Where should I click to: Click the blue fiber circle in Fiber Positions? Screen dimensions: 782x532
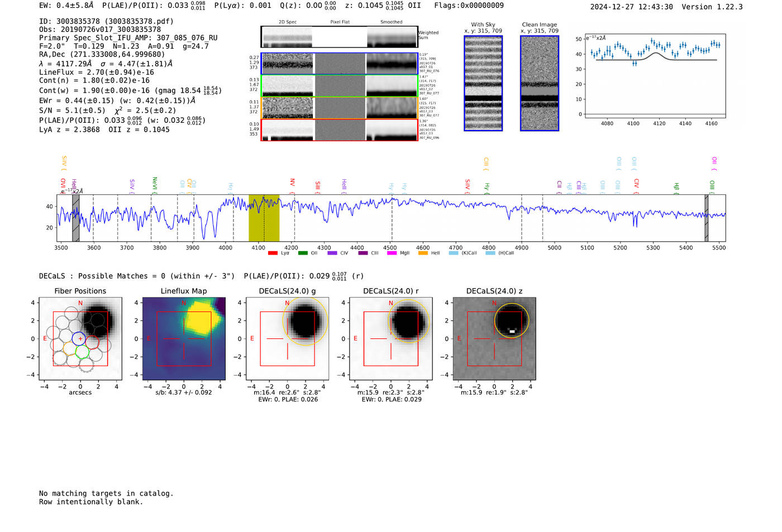click(79, 338)
